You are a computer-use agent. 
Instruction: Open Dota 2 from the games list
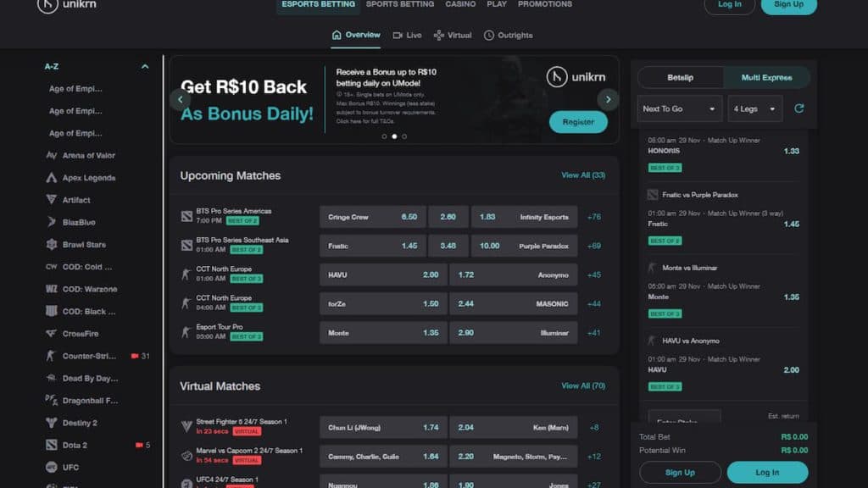[x=75, y=445]
